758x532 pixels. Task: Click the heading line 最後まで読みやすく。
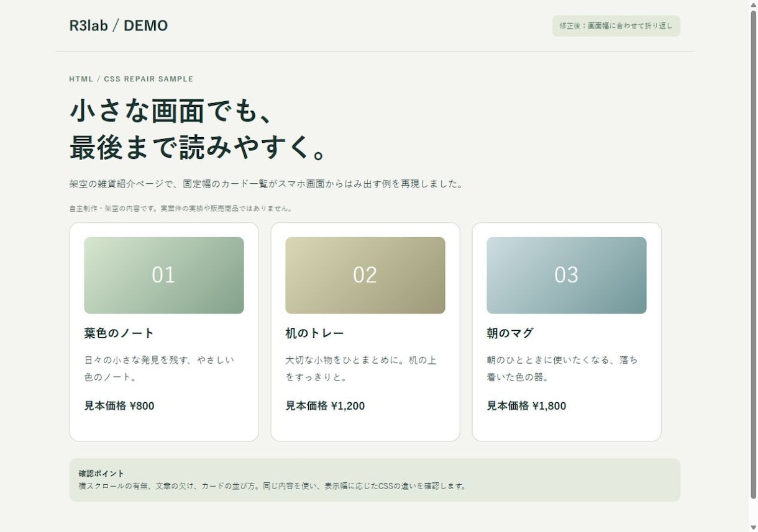click(x=199, y=148)
